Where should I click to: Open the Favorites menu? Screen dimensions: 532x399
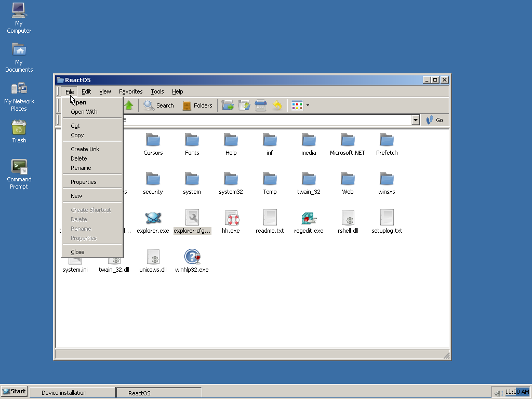(130, 91)
